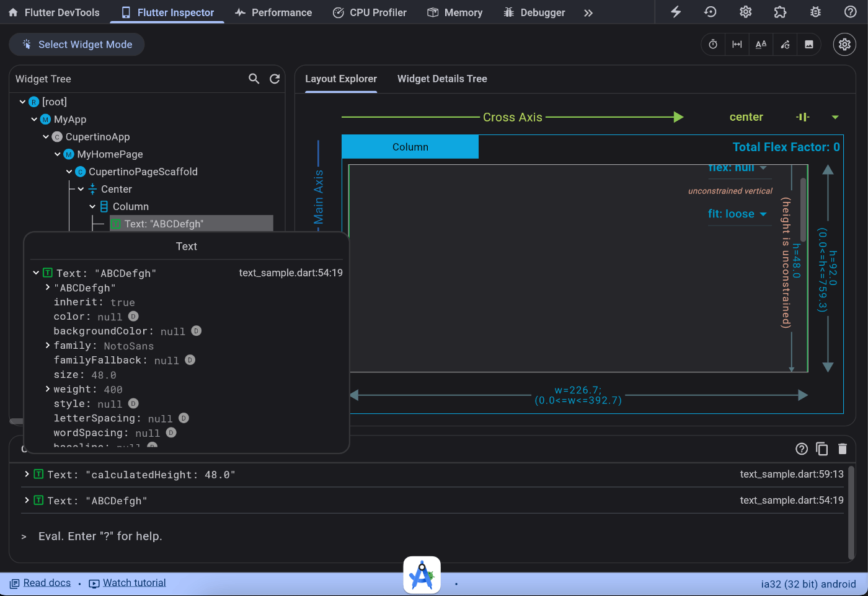Viewport: 868px width, 596px height.
Task: Expand console Text: "ABCDefgh" entry
Action: click(27, 500)
